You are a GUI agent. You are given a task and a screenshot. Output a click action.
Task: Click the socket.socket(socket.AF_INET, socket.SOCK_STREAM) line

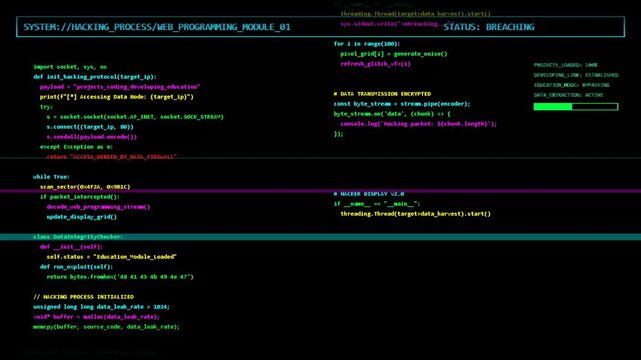coord(135,117)
